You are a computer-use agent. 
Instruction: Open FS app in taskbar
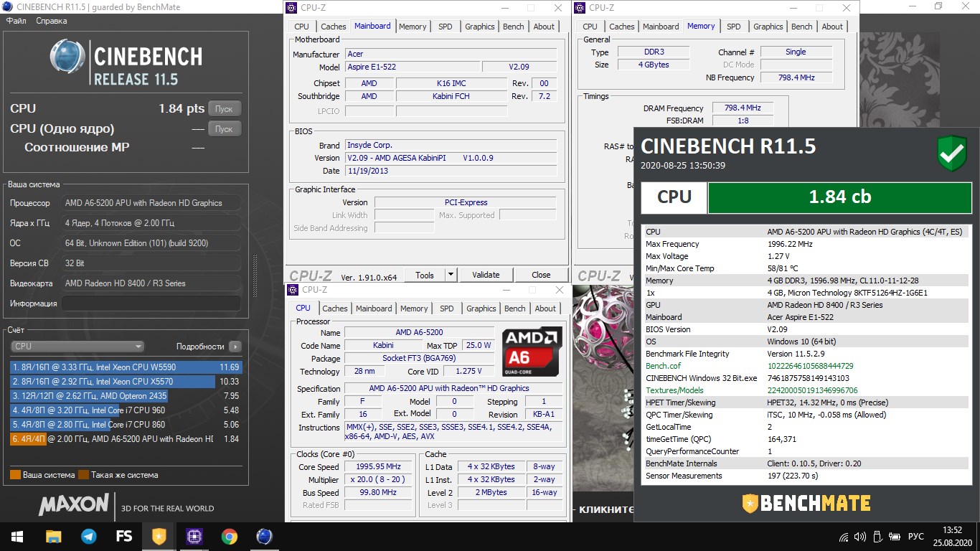pos(123,536)
